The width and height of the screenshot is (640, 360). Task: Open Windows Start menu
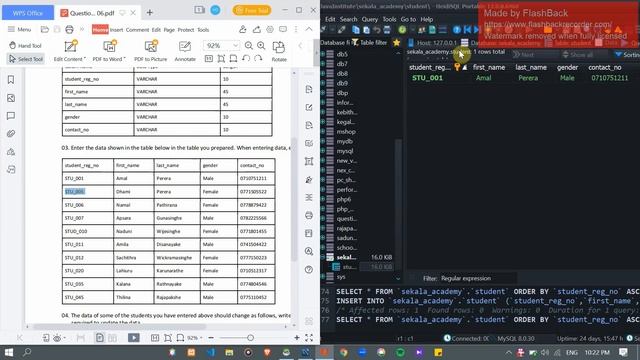(9, 352)
